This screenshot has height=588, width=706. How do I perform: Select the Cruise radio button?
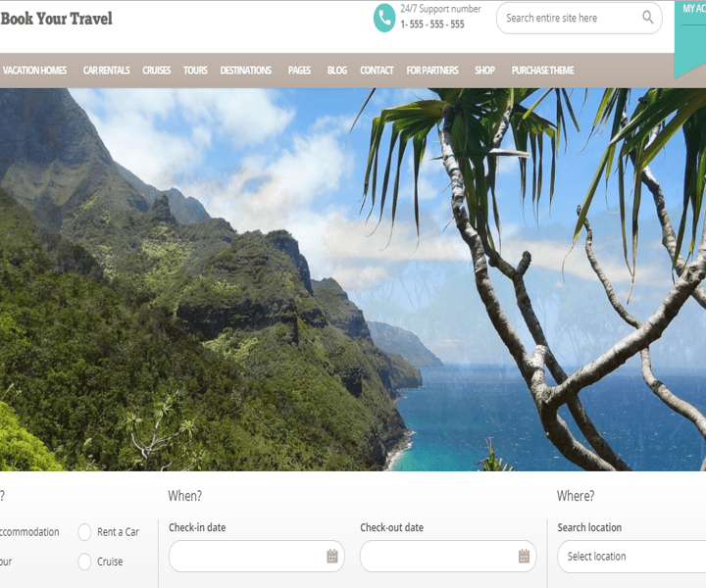tap(84, 562)
